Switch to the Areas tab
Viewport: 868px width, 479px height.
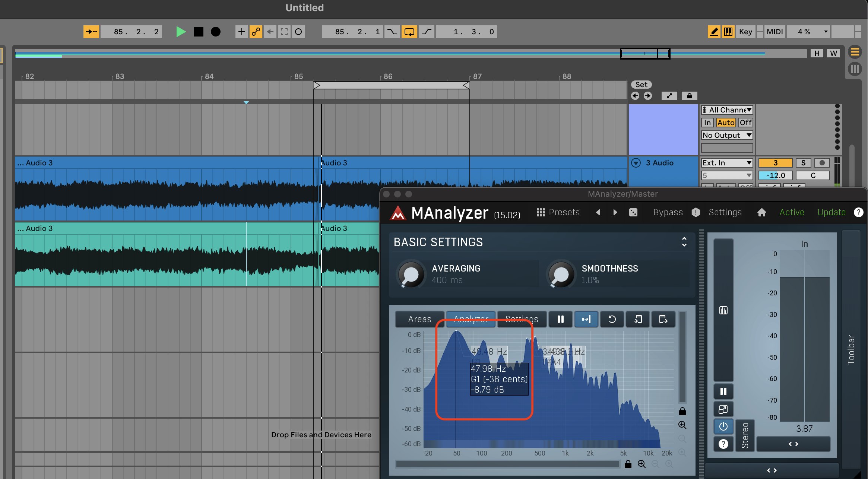coord(419,319)
